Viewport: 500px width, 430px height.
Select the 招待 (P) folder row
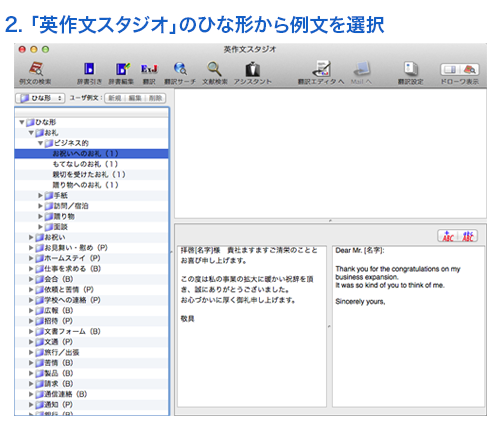pyautogui.click(x=92, y=321)
